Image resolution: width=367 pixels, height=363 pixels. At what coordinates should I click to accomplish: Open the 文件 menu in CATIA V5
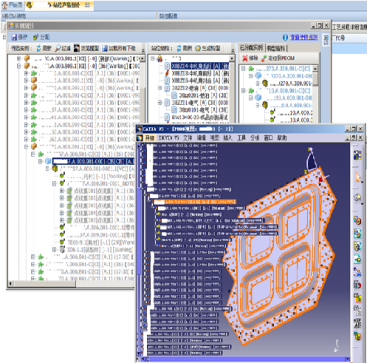coord(188,138)
